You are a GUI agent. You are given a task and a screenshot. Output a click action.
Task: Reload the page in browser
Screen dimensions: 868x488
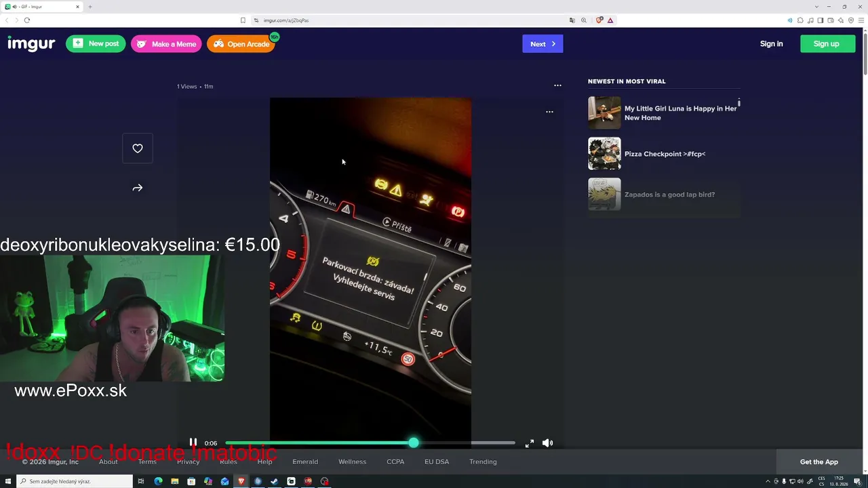(27, 20)
